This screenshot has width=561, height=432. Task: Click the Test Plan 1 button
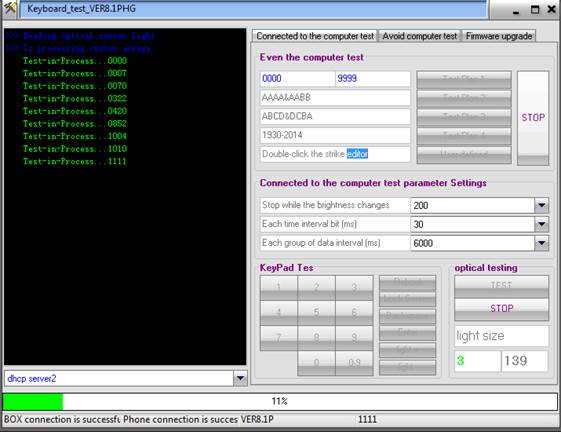click(464, 79)
